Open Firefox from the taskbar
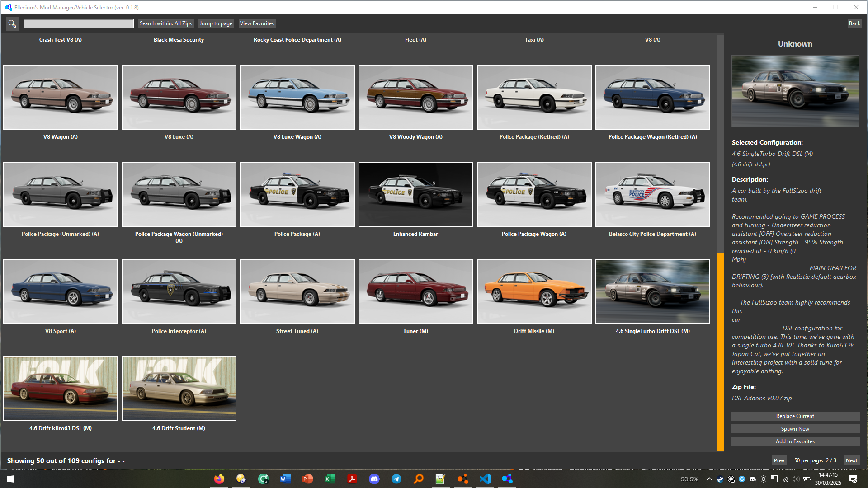The height and width of the screenshot is (488, 868). coord(219,479)
